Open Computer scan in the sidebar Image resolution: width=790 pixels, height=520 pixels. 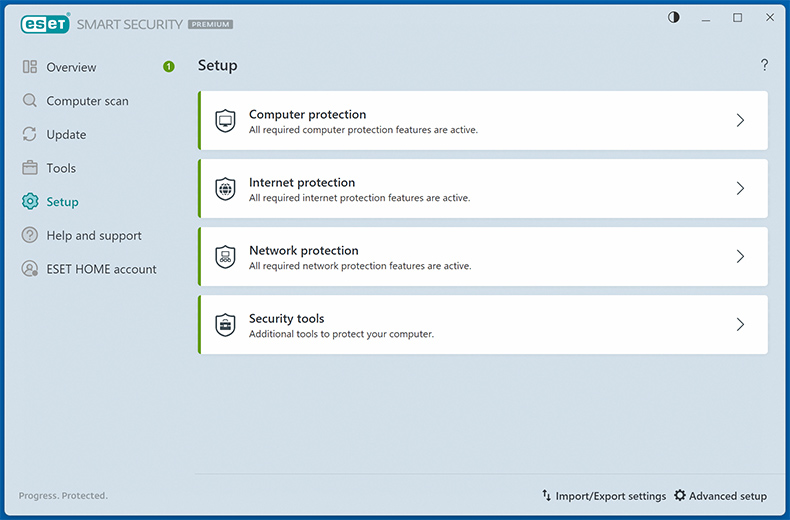[87, 101]
